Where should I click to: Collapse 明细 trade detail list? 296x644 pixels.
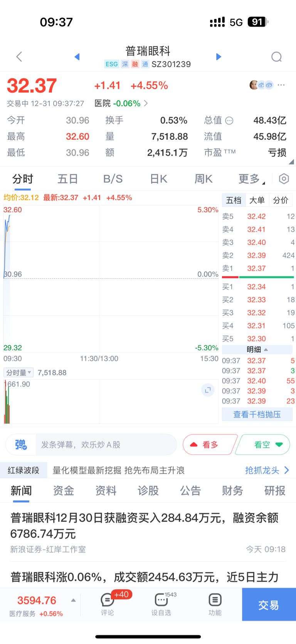click(257, 350)
